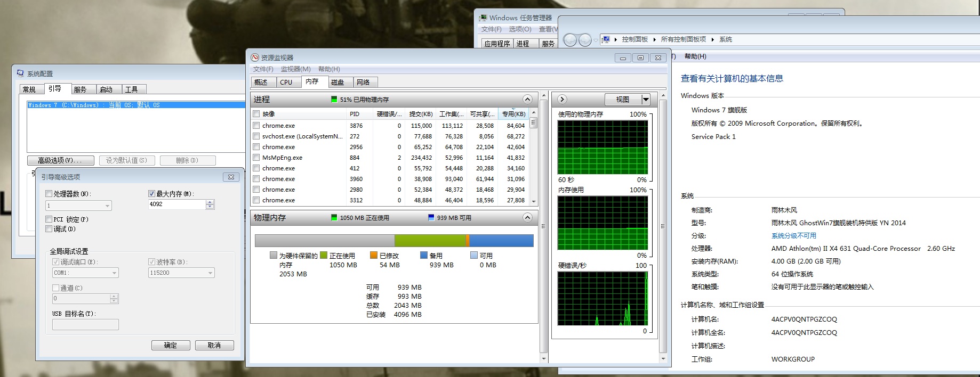
Task: Click the green in-use segment of memory bar
Action: click(430, 241)
